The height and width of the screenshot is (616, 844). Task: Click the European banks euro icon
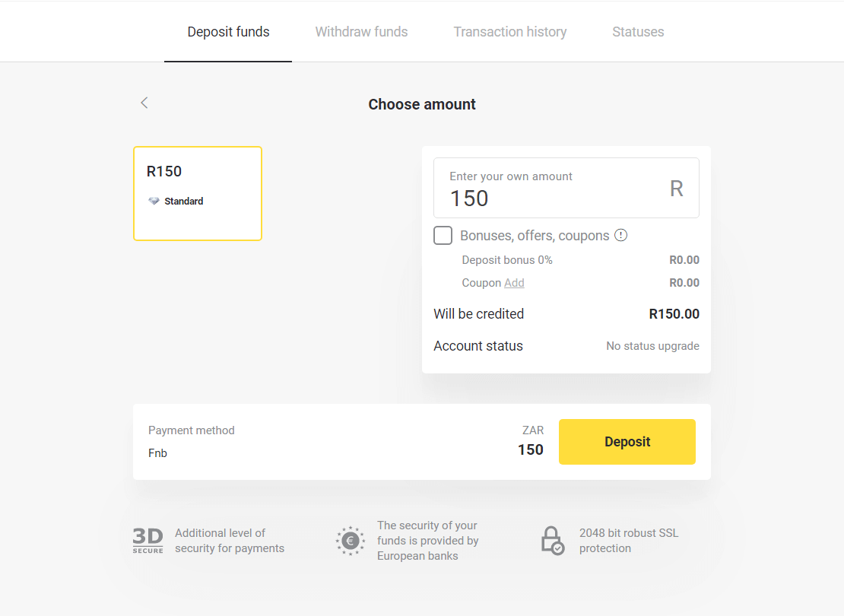click(351, 541)
